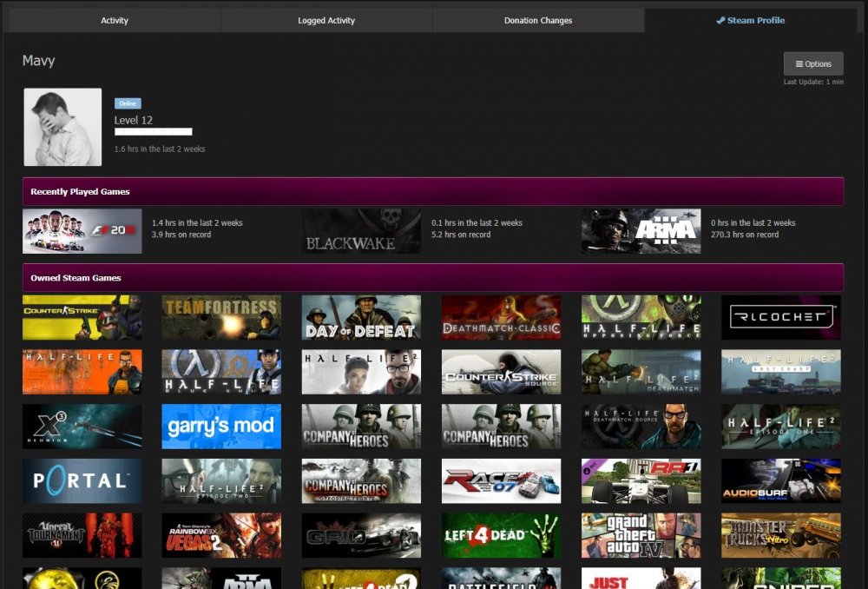
Task: Open the Counter-Strike game tile
Action: (82, 317)
